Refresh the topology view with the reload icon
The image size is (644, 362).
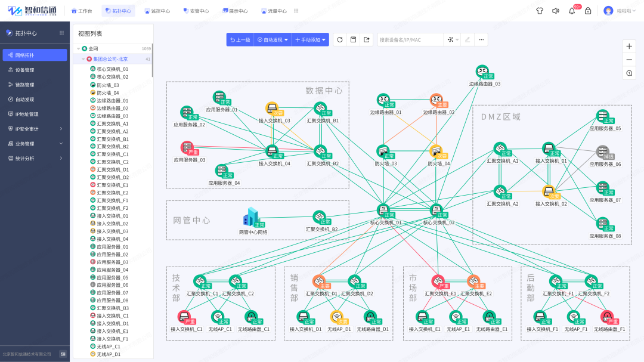[x=340, y=39]
